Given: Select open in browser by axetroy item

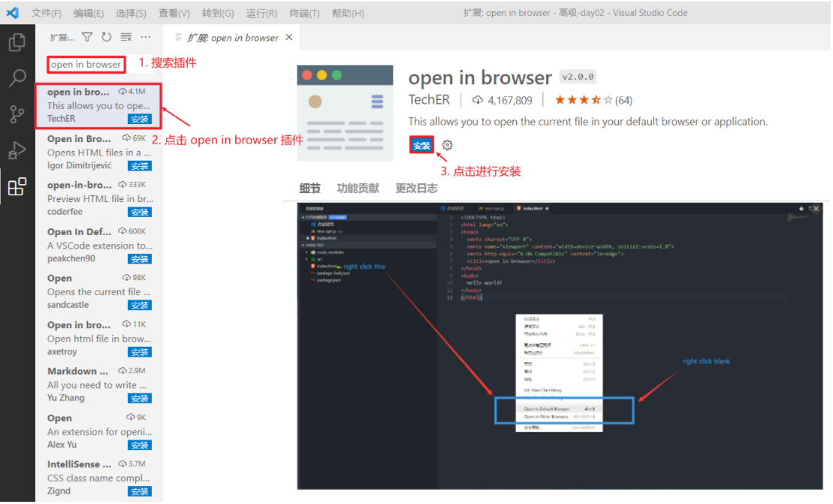Looking at the screenshot, I should (99, 338).
